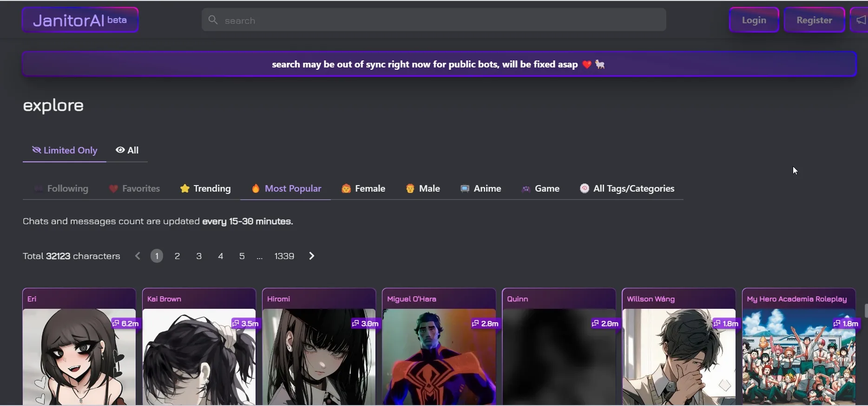The width and height of the screenshot is (868, 406).
Task: Open All Tags/Categories list
Action: [x=627, y=188]
